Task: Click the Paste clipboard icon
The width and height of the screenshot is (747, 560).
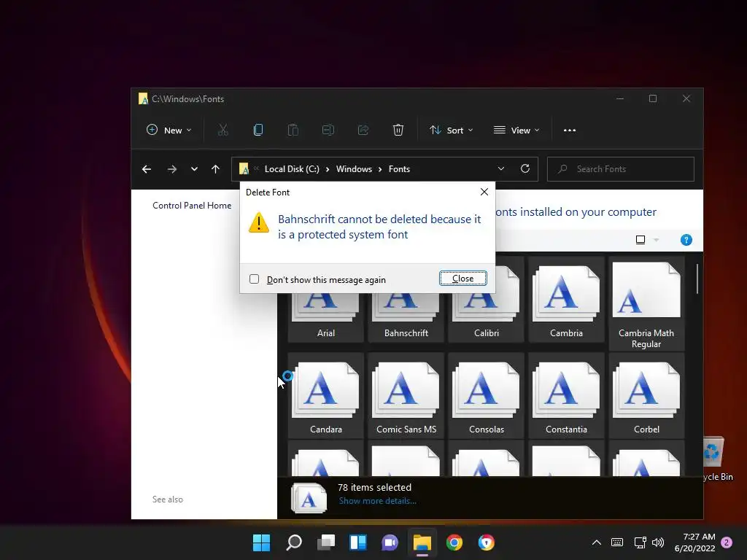Action: (x=293, y=130)
